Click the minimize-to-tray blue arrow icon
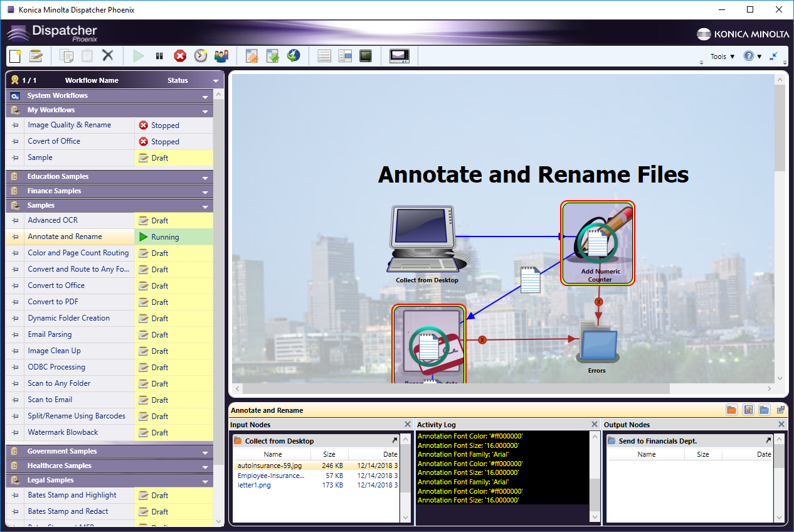The image size is (794, 532). 774,56
